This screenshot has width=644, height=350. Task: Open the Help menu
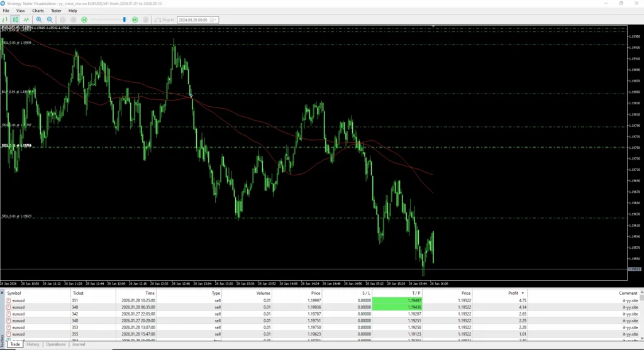click(73, 11)
